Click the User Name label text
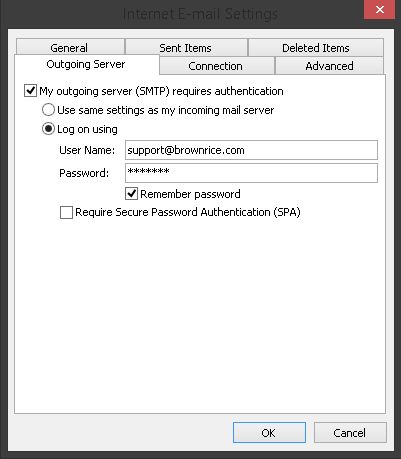This screenshot has height=459, width=401. [87, 150]
